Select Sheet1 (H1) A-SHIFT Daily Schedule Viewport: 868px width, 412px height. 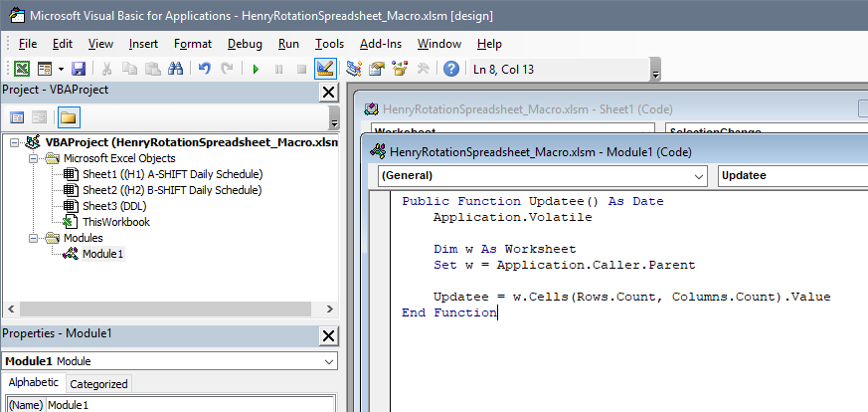click(x=172, y=174)
